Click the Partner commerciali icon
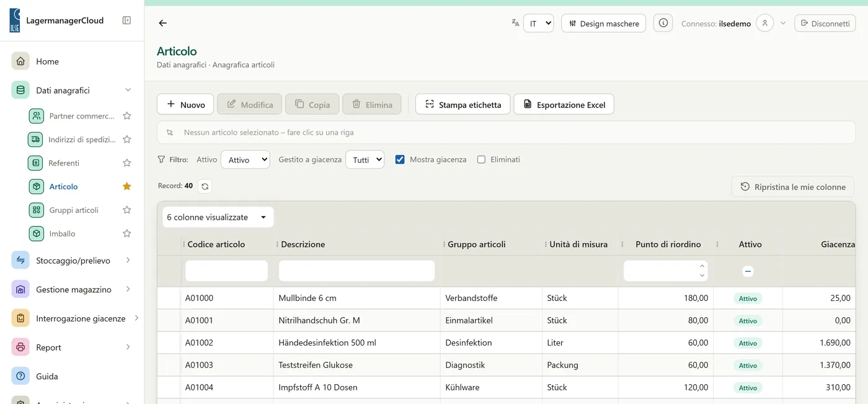This screenshot has width=868, height=404. (37, 115)
